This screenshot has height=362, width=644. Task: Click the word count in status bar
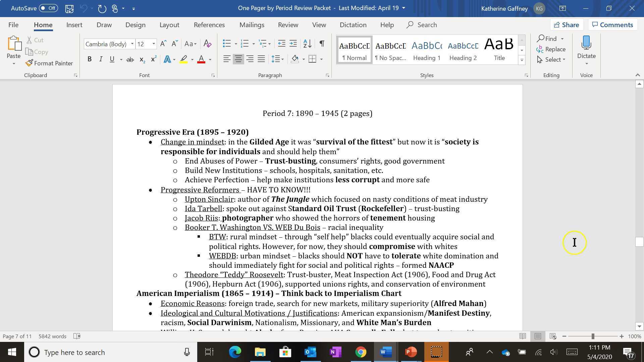[52, 336]
